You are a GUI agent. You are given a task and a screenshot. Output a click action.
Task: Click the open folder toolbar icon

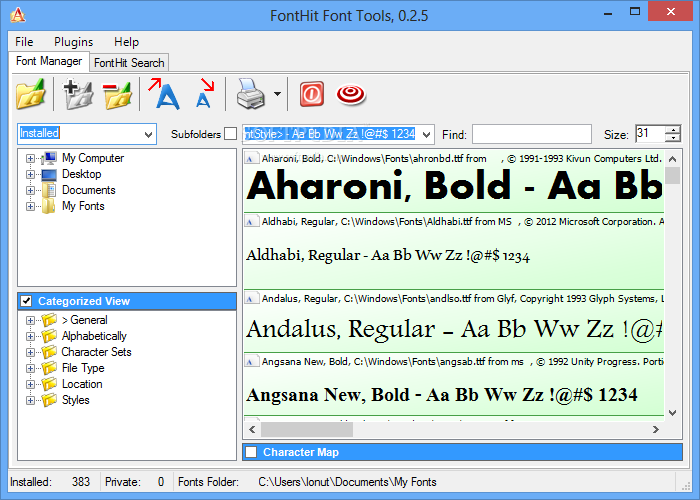(31, 94)
